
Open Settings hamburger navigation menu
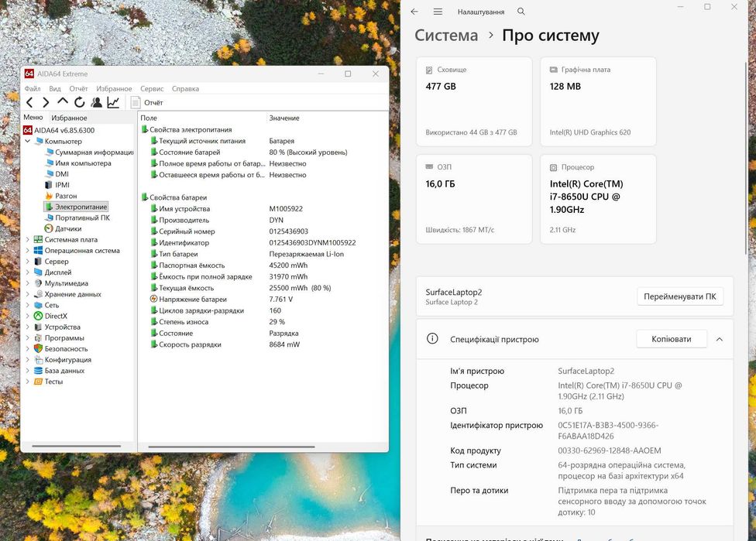click(438, 12)
